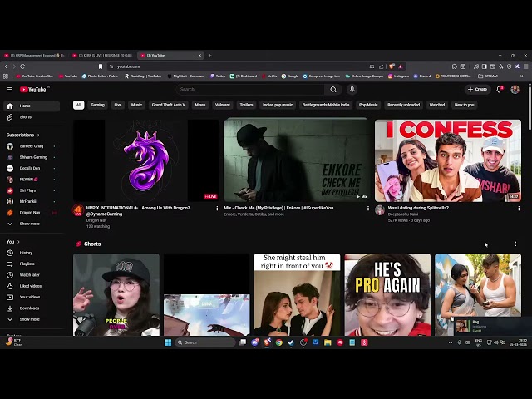Select the Mixes filter chip
The height and width of the screenshot is (399, 532).
[x=200, y=105]
